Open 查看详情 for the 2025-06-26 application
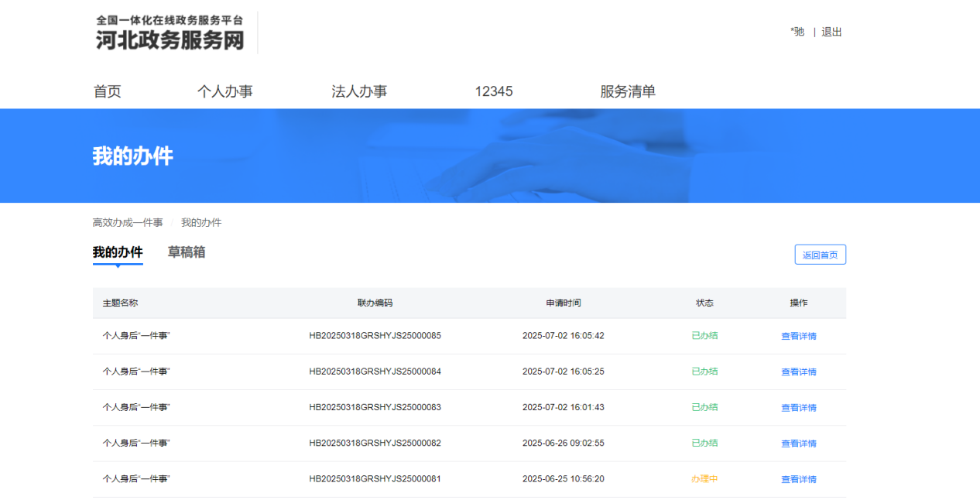980x500 pixels. click(798, 443)
